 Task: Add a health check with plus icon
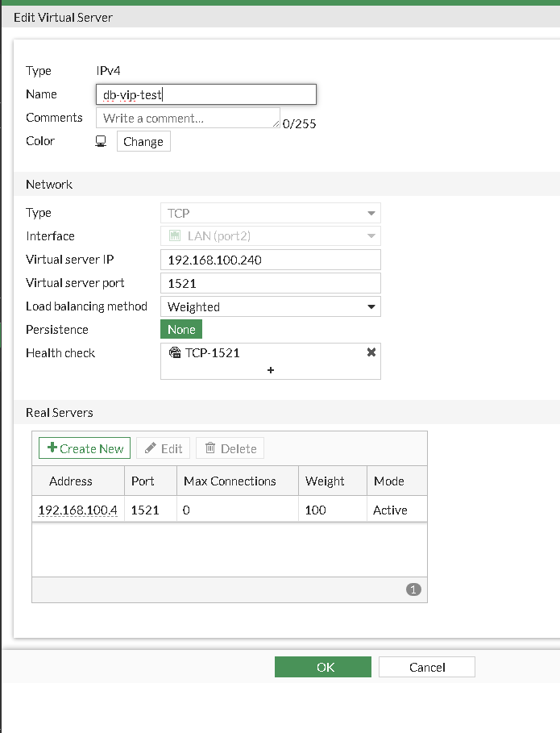pyautogui.click(x=271, y=370)
